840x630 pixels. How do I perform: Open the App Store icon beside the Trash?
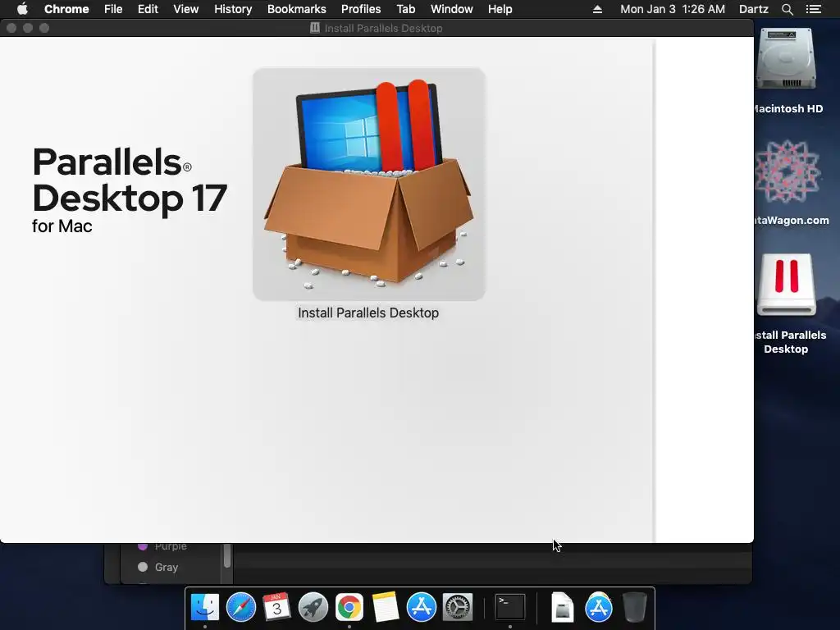(x=598, y=608)
